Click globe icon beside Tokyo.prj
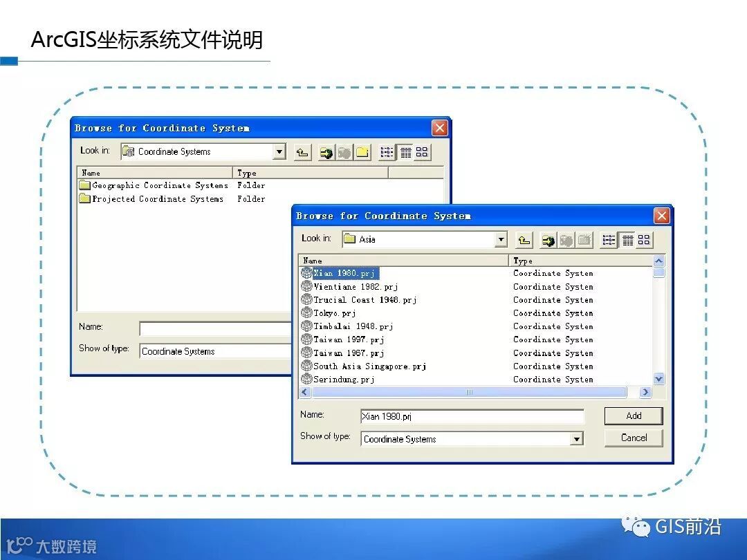The height and width of the screenshot is (560, 747). point(306,313)
